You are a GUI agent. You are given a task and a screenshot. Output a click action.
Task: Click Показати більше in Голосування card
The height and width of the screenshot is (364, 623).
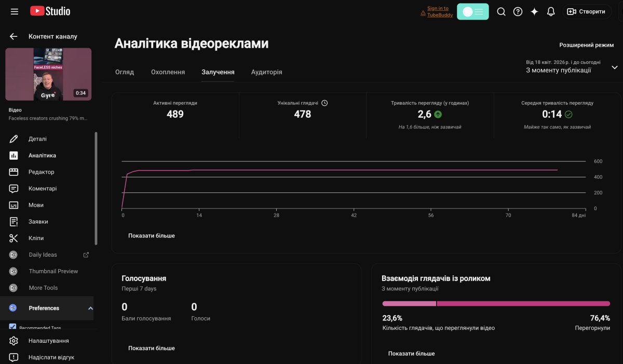coord(152,348)
